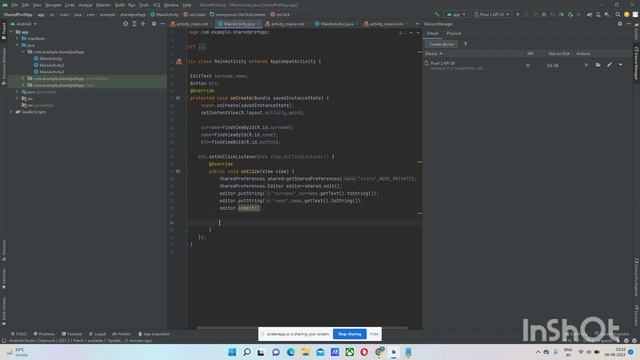Open Project panel options gear
This screenshot has height=360, width=640.
point(154,24)
